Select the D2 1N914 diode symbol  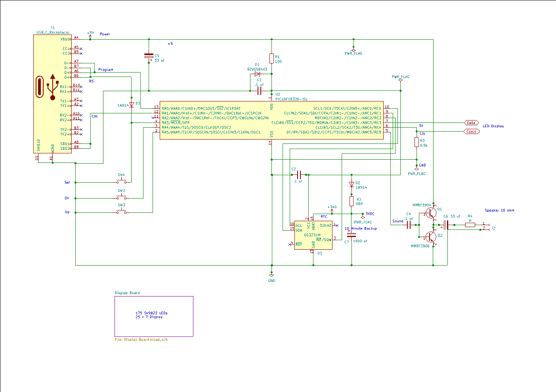352,184
